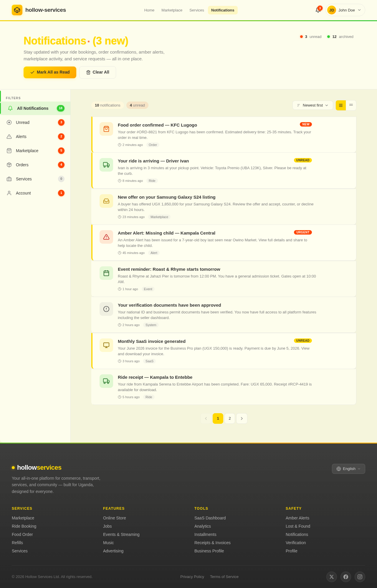Open the bell notification icon in header
377x588 pixels.
coord(318,10)
